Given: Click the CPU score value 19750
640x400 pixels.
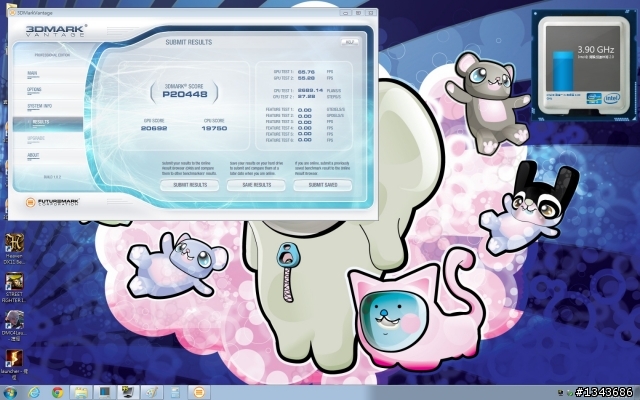Looking at the screenshot, I should 214,128.
